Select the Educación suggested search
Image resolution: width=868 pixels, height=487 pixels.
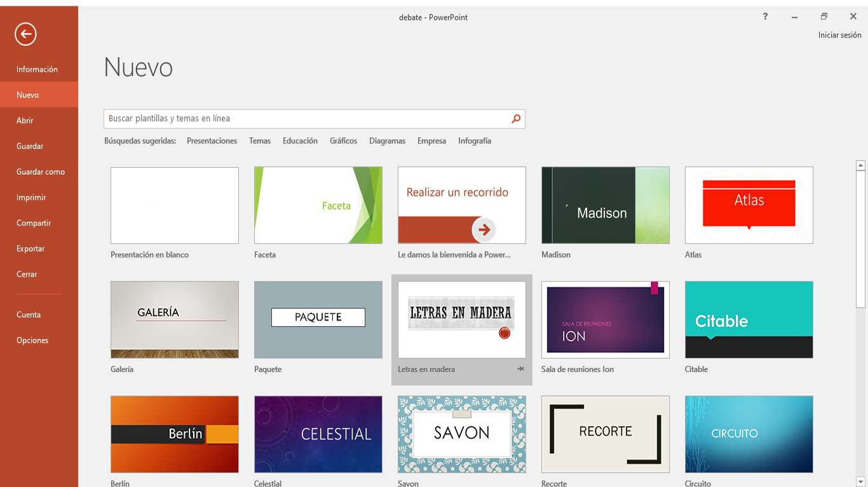tap(300, 141)
